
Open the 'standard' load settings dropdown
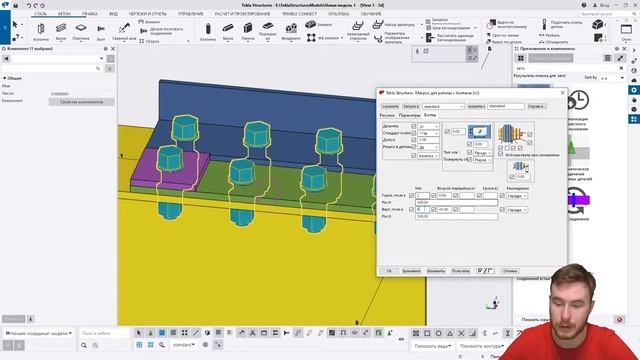[x=443, y=107]
